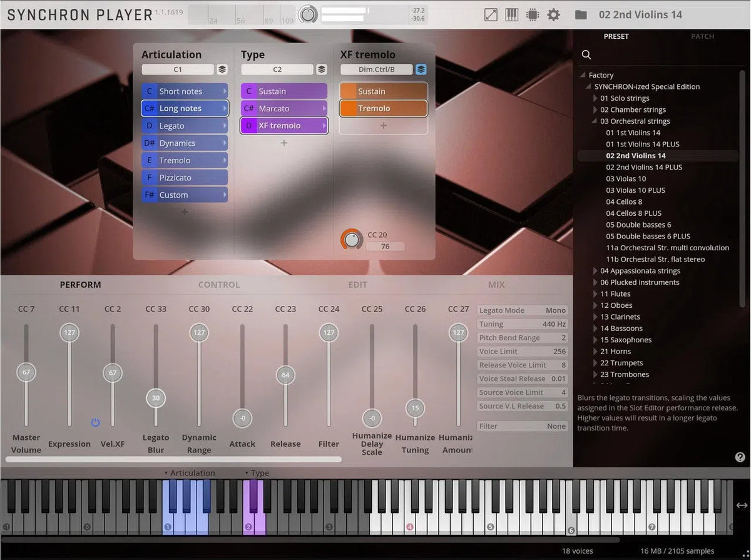Toggle the keyboard display icon in the toolbar
Viewport: 751px width, 560px height.
[x=511, y=14]
